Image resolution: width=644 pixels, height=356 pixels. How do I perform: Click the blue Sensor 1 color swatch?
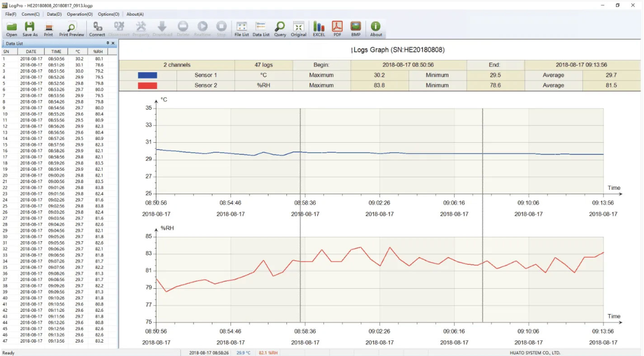tap(147, 75)
